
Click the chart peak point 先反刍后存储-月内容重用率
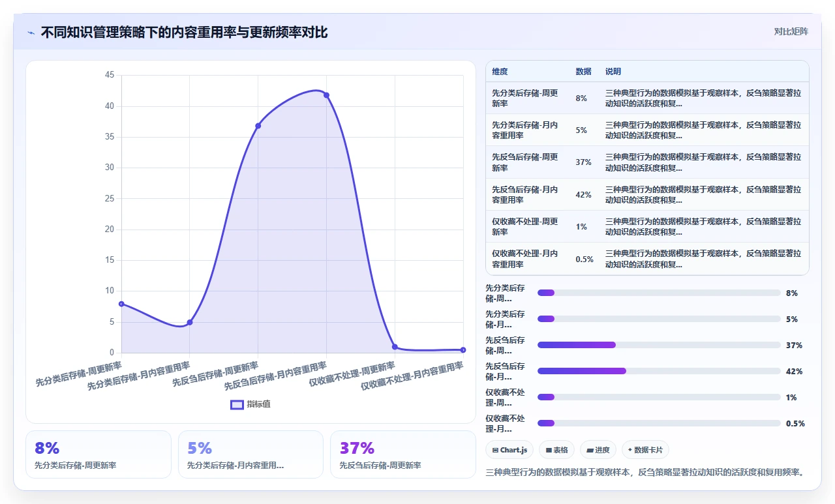[326, 95]
